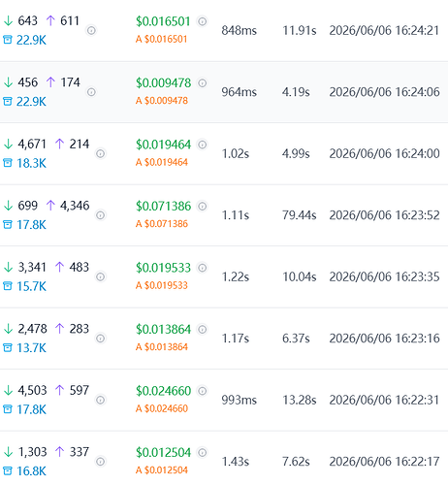Click timestamp 2026/06/06 16:24:00

coord(384,153)
